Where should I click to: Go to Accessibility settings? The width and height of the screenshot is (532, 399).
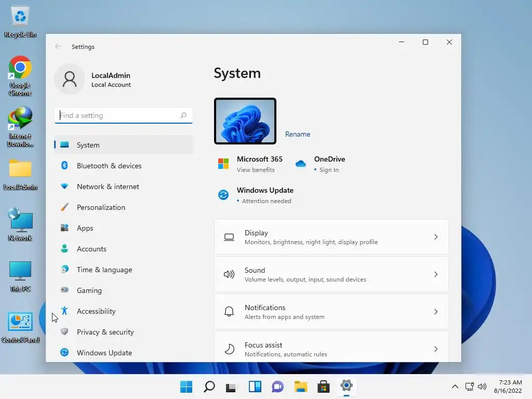tap(124, 311)
